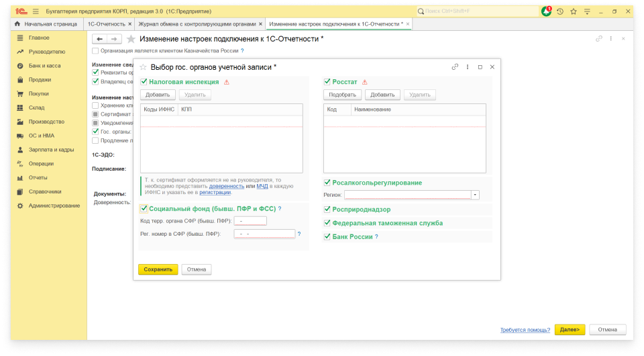
Task: Open help question mark beside Рег. номер field
Action: tap(299, 234)
